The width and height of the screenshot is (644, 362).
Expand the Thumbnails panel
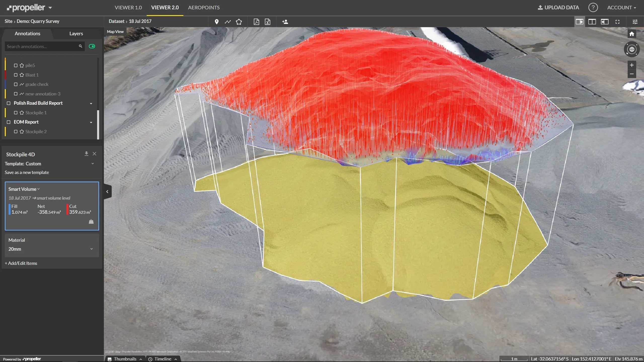(125, 359)
